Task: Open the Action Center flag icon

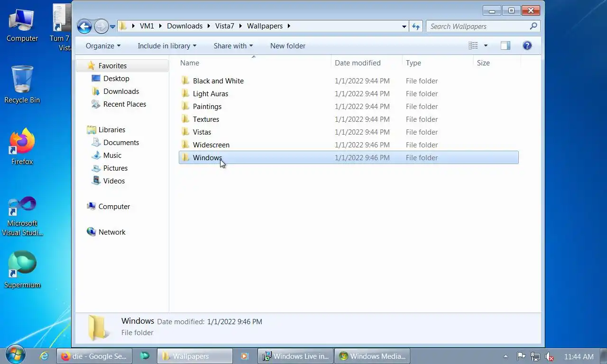Action: pos(521,356)
